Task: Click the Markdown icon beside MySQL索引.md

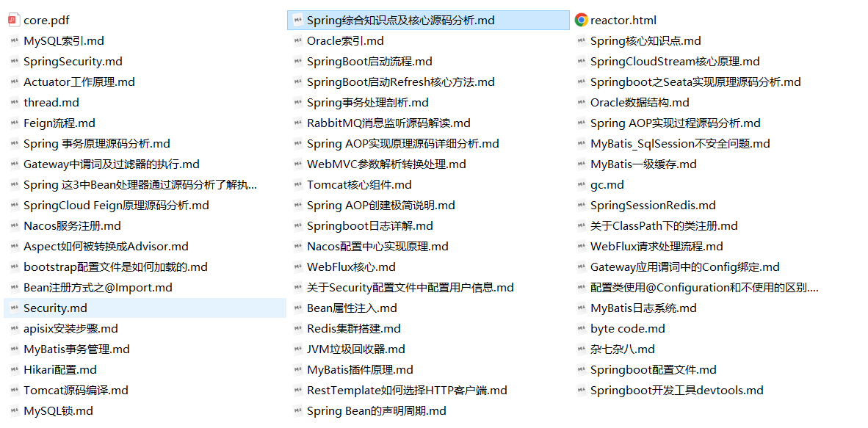Action: tap(15, 40)
